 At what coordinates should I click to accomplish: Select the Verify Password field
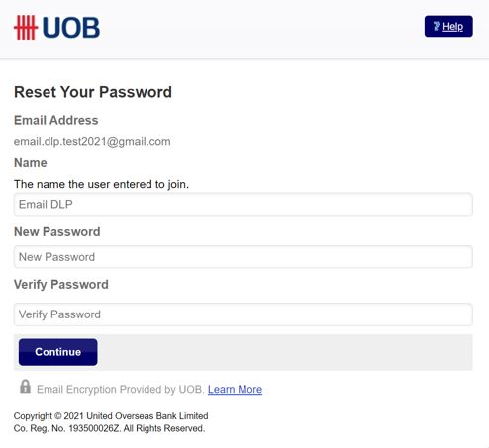244,314
